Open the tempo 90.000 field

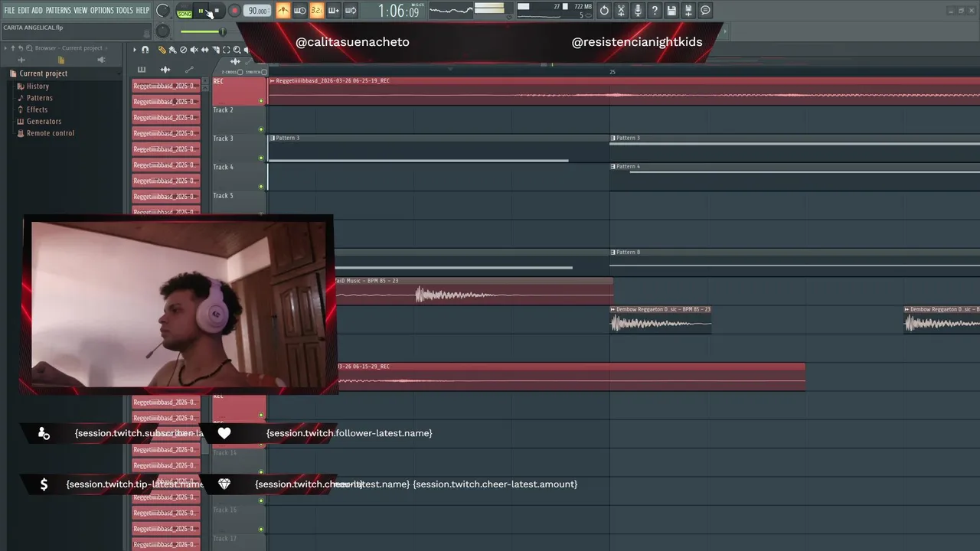pyautogui.click(x=257, y=11)
